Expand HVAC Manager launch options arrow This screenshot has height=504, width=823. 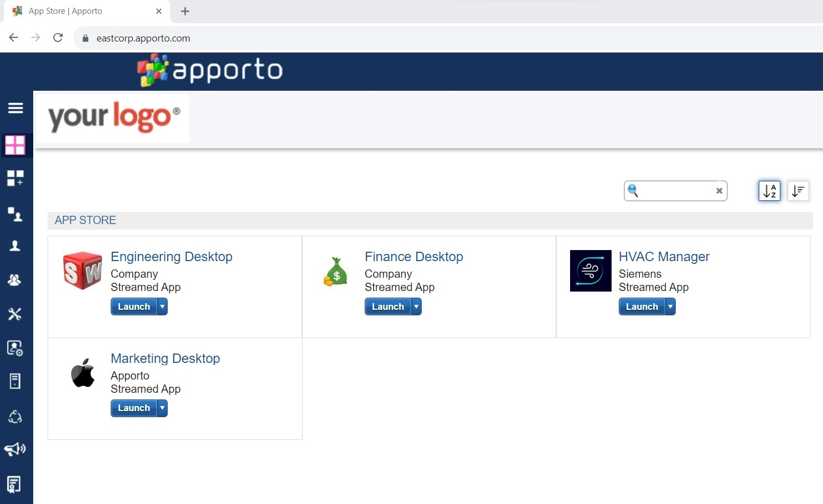click(x=671, y=306)
